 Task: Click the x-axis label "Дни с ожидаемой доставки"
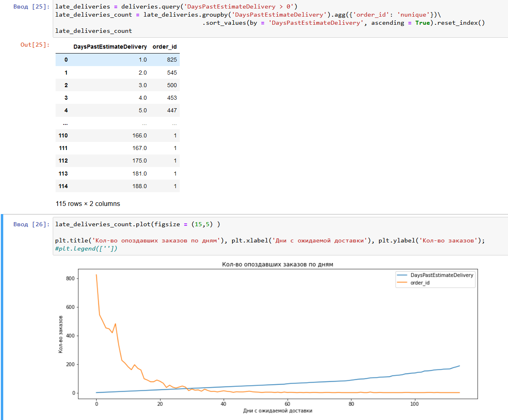click(277, 411)
